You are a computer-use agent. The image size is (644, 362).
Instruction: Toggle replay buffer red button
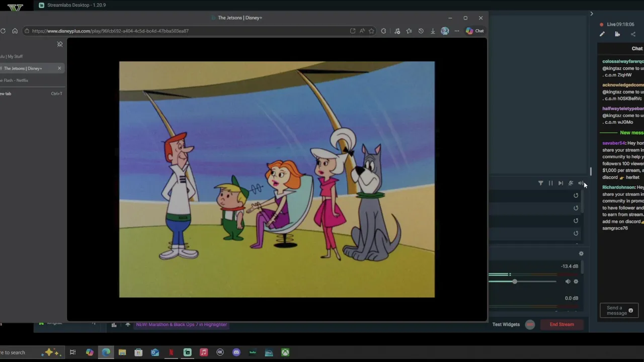click(x=530, y=325)
